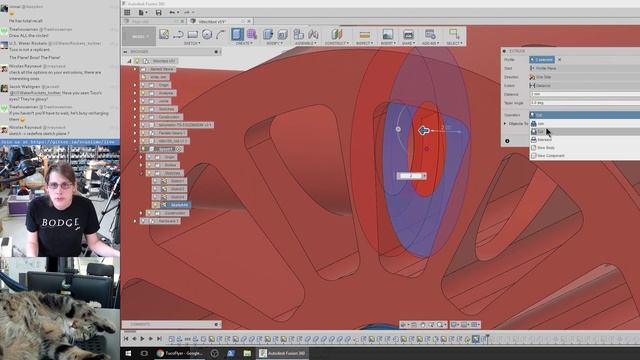Screen dimensions: 640x360
Task: Click the Save disk icon
Action: pyautogui.click(x=158, y=13)
